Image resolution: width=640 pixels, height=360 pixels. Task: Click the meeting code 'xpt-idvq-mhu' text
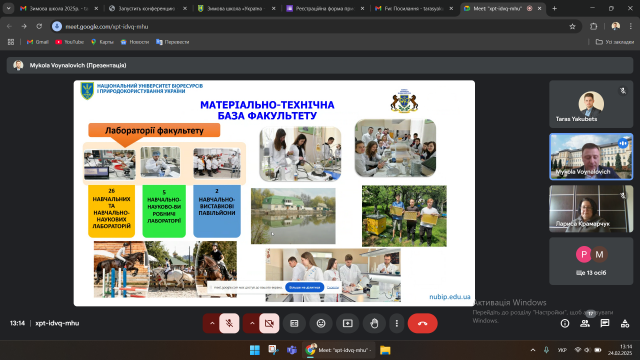pos(57,323)
